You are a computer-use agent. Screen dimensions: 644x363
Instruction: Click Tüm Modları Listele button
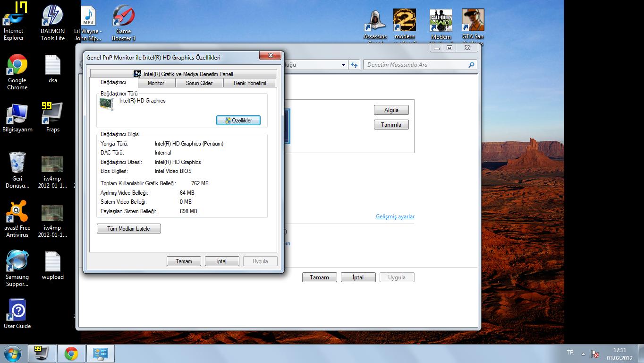tap(129, 229)
